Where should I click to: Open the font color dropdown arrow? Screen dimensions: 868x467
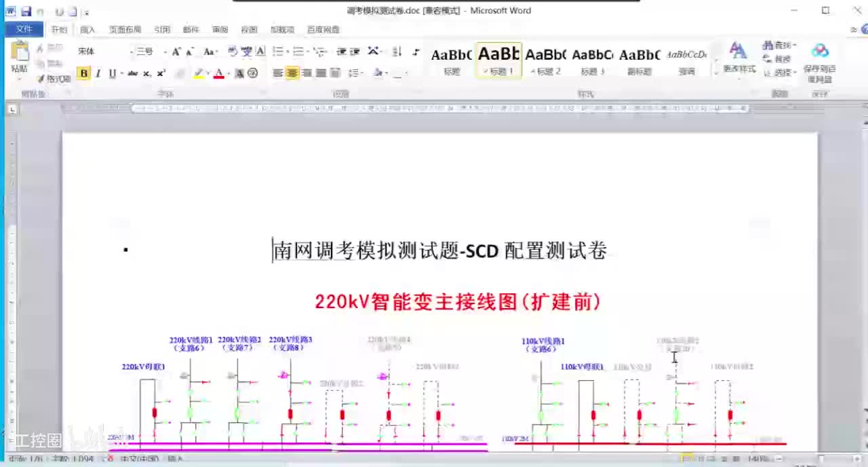click(x=229, y=73)
